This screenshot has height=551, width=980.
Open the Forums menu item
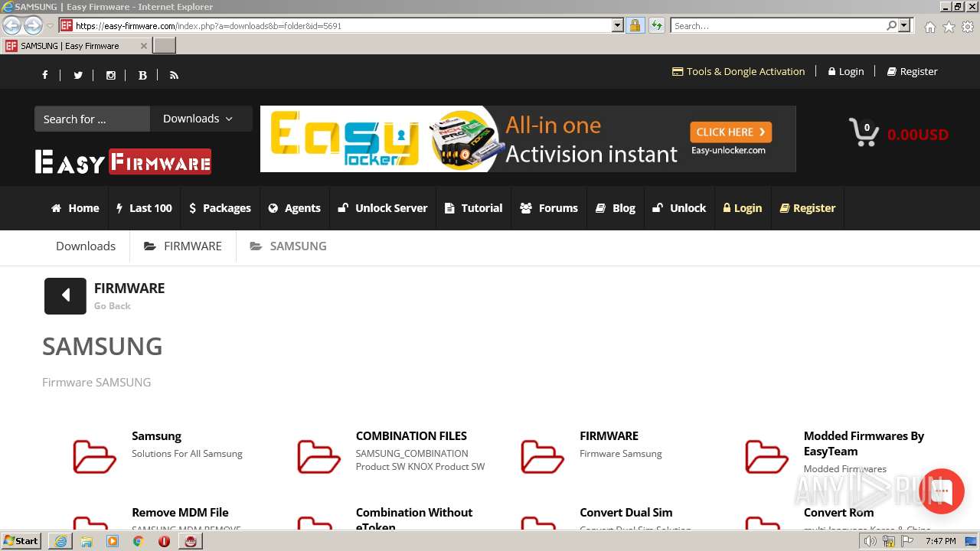tap(549, 208)
